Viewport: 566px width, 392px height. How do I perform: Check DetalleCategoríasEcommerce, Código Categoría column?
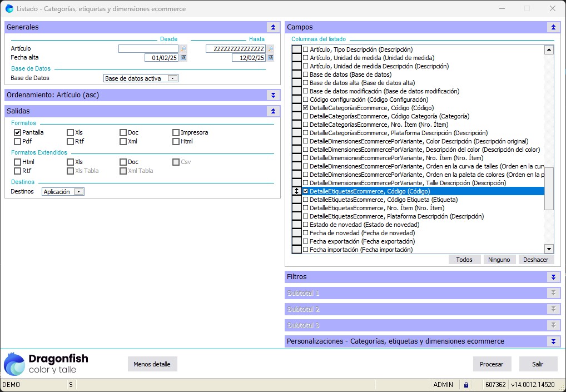pos(305,116)
